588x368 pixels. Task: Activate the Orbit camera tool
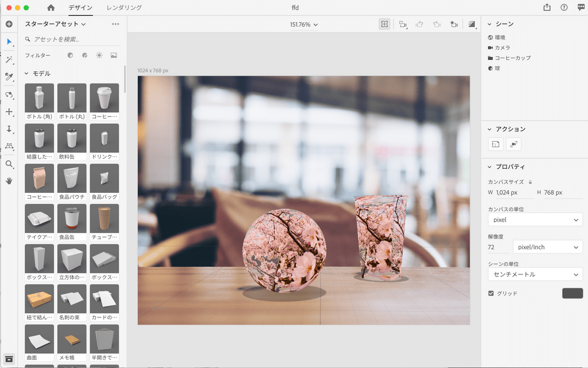[9, 94]
